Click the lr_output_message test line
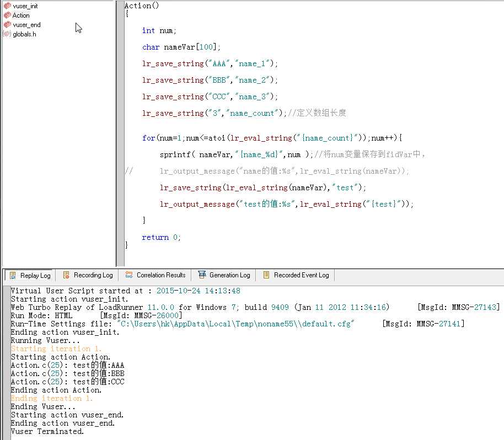The image size is (504, 440). pos(287,204)
